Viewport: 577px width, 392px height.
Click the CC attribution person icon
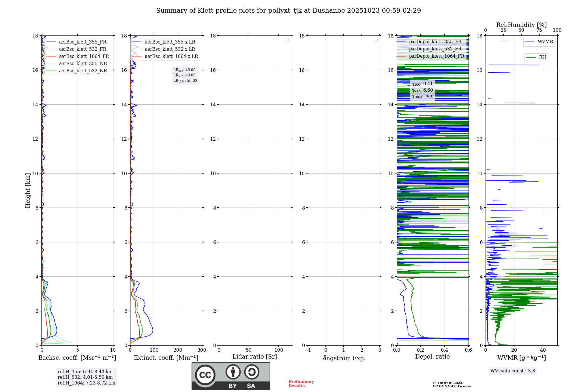pos(233,372)
